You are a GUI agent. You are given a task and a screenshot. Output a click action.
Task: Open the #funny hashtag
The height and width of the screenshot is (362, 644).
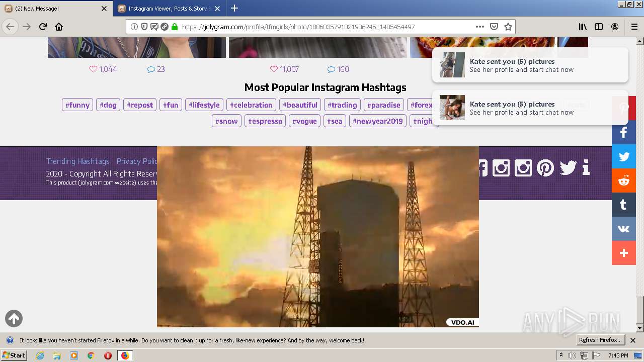[77, 105]
